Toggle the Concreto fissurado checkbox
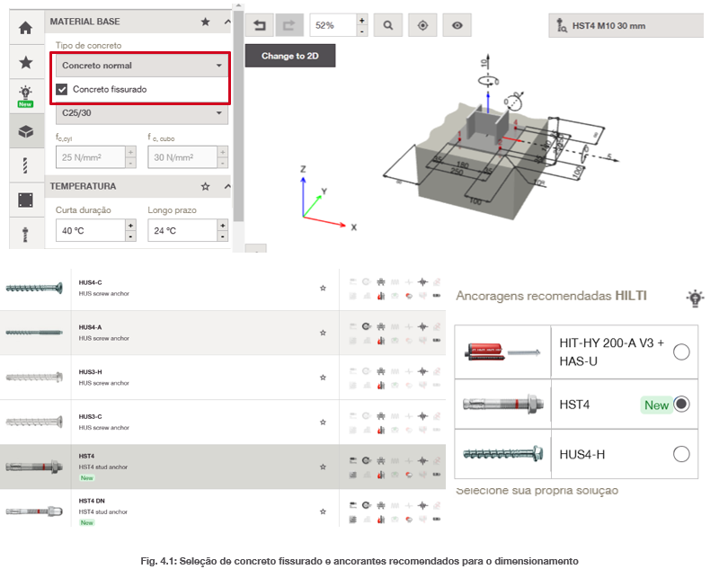 (62, 89)
